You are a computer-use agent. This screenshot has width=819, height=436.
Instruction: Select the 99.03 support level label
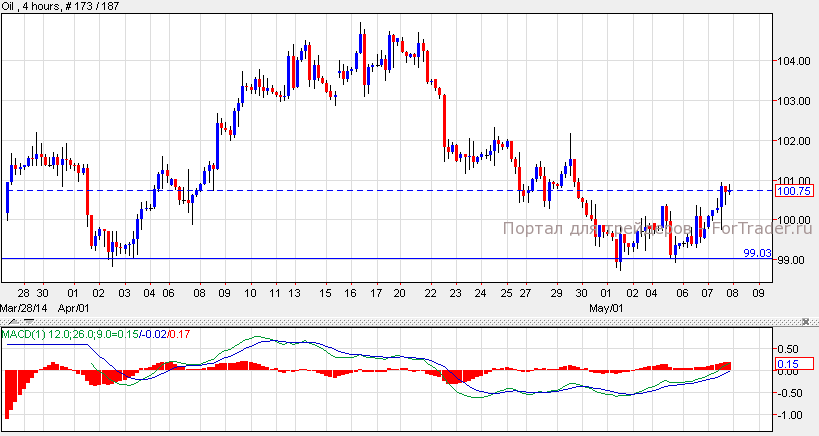point(758,254)
